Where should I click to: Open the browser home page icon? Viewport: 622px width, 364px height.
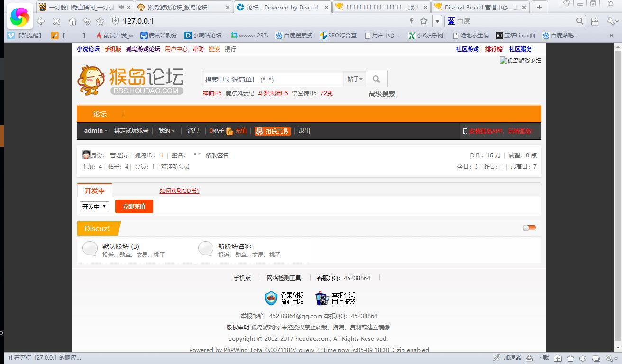pyautogui.click(x=73, y=21)
